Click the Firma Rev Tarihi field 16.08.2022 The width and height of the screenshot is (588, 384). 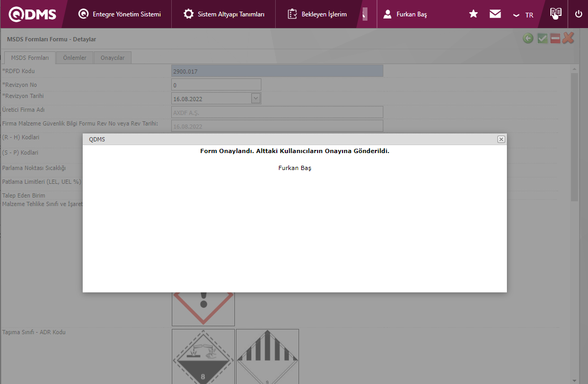point(277,126)
